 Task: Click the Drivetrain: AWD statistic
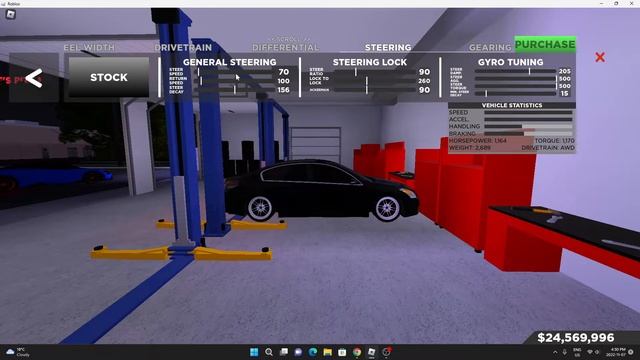coord(548,148)
